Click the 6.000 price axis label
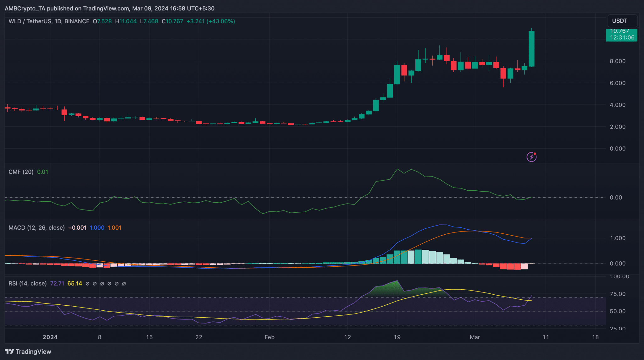Image resolution: width=644 pixels, height=360 pixels. pos(618,83)
